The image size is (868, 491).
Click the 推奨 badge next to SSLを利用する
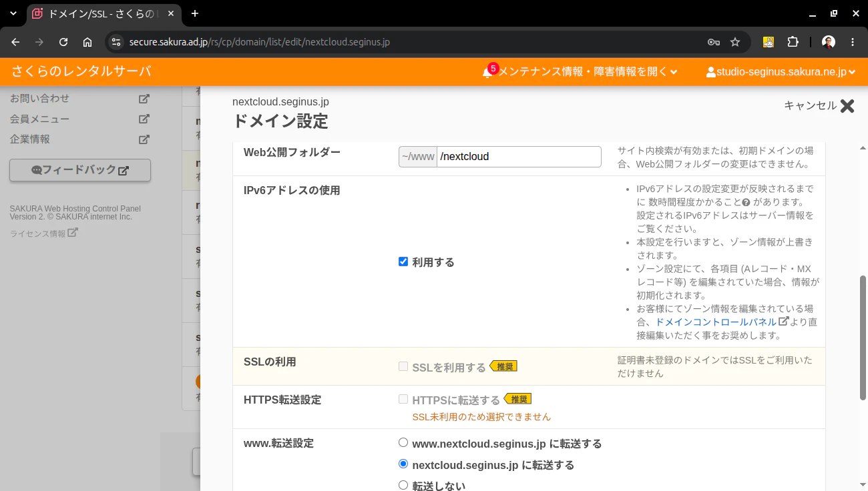pos(503,366)
